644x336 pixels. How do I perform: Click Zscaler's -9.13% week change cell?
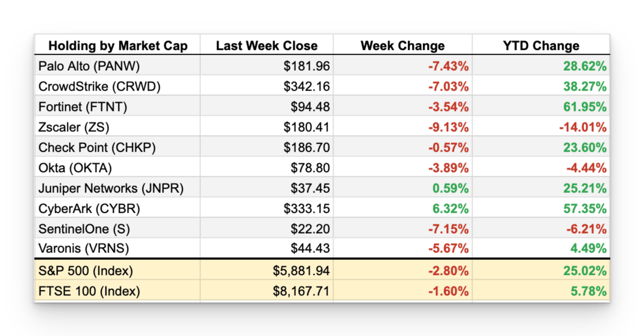(x=448, y=127)
